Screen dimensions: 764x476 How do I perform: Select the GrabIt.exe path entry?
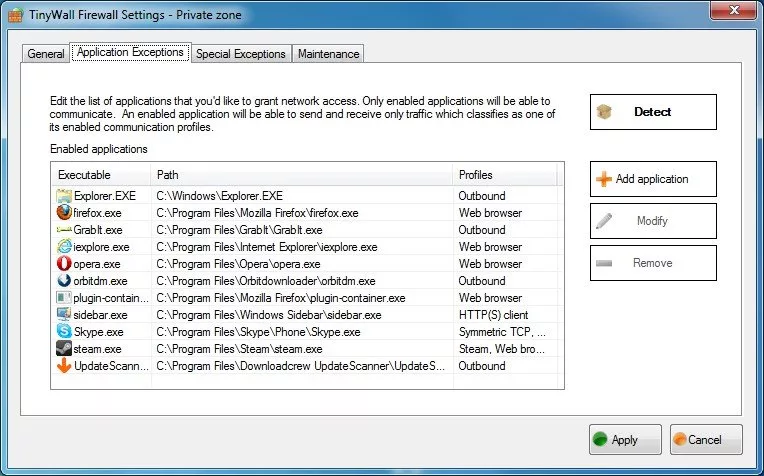239,230
